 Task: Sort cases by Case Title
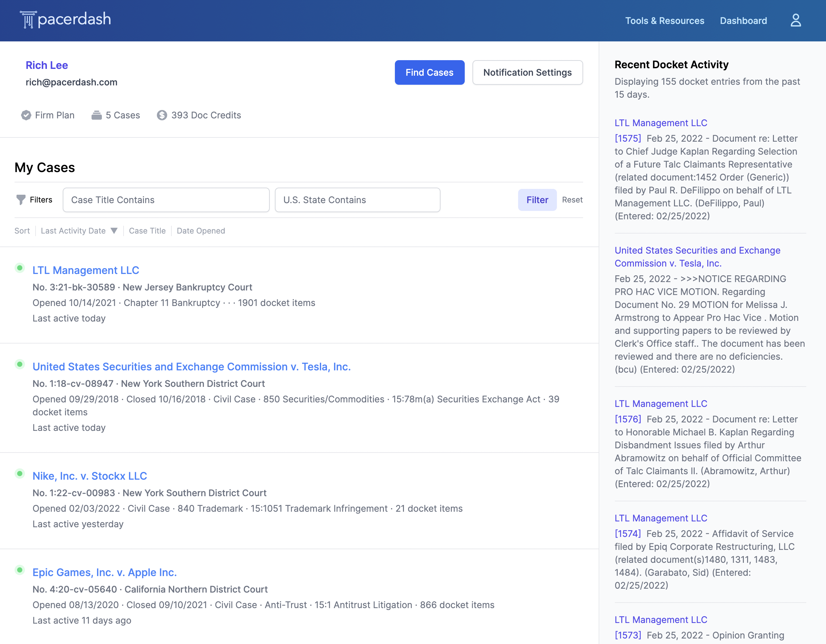147,231
